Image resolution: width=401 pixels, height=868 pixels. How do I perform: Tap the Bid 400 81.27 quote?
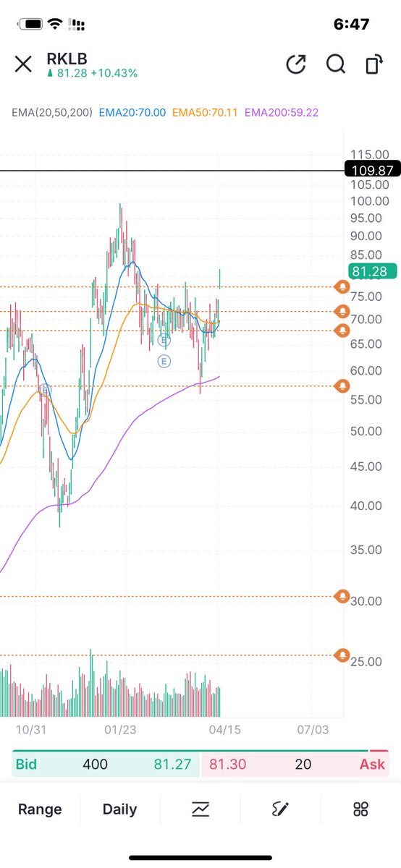click(x=106, y=764)
